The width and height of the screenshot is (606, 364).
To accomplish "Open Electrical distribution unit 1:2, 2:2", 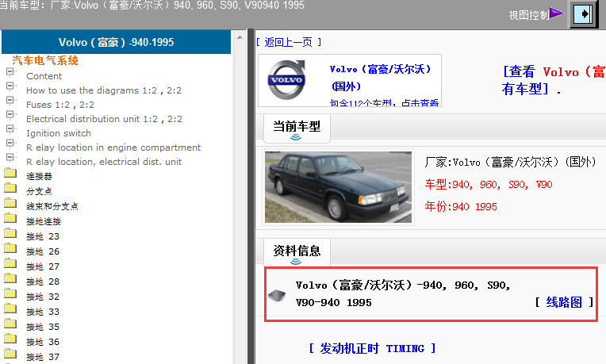I will (x=104, y=119).
